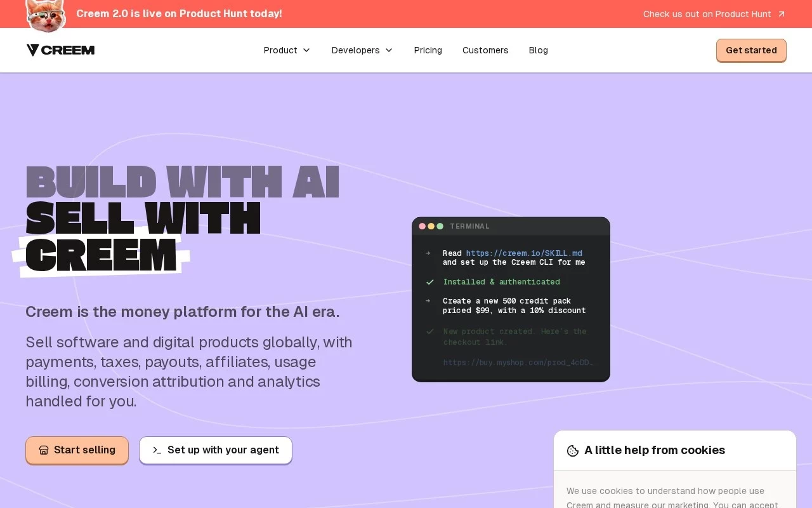Click the shop icon in Start selling button
812x508 pixels.
coord(44,450)
